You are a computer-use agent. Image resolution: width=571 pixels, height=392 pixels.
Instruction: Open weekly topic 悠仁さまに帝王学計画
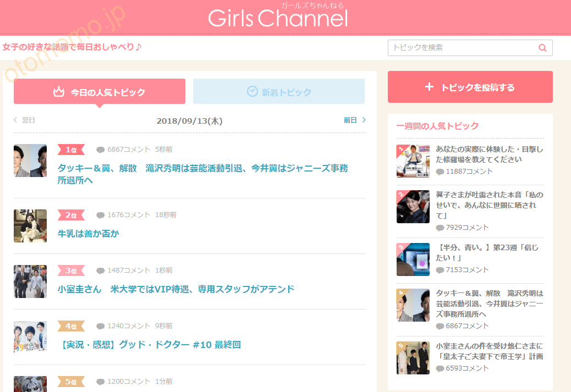point(490,351)
